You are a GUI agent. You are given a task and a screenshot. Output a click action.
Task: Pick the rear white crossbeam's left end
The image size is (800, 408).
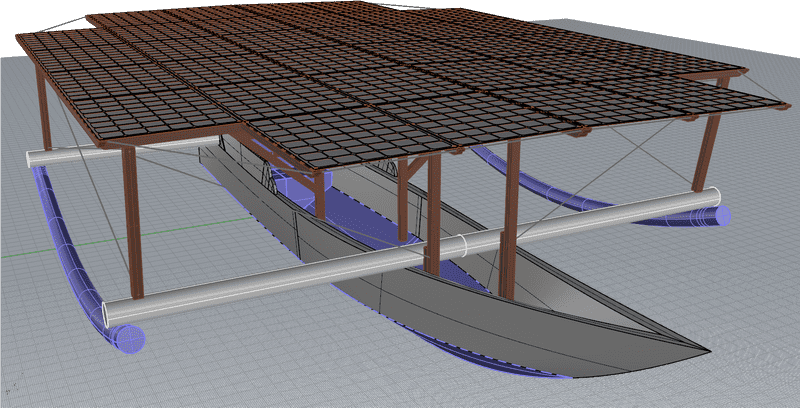[35, 158]
